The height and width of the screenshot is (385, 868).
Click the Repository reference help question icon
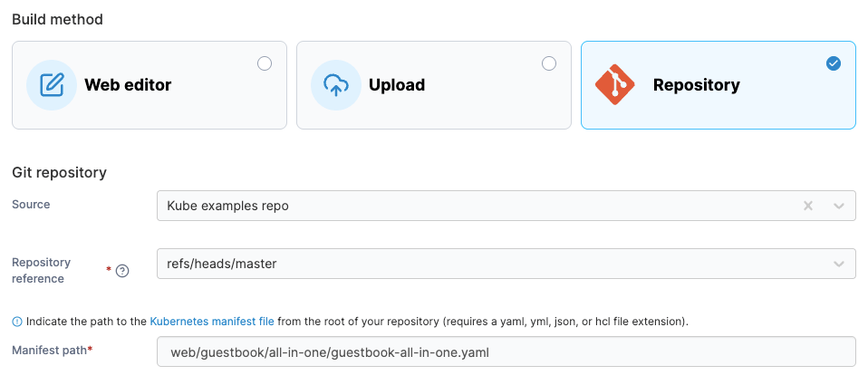[x=122, y=271]
